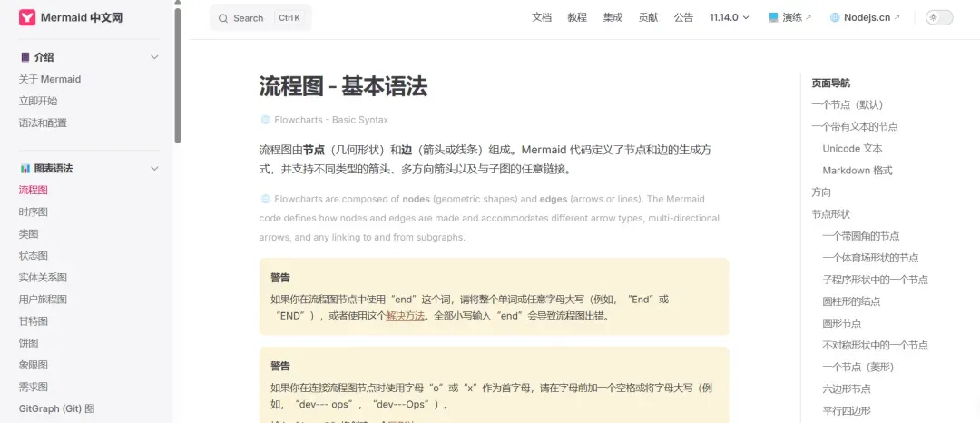Jump to Unicode 文本 in page nav
This screenshot has width=980, height=423.
(852, 149)
